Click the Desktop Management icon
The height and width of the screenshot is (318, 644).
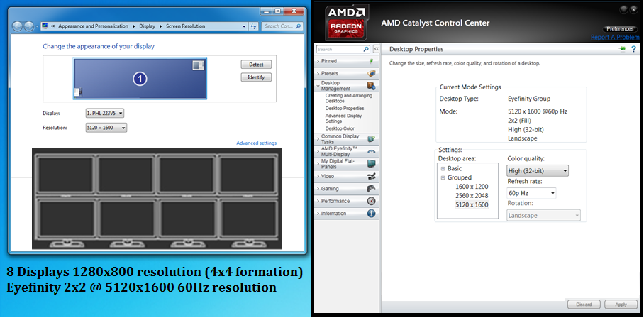click(371, 86)
